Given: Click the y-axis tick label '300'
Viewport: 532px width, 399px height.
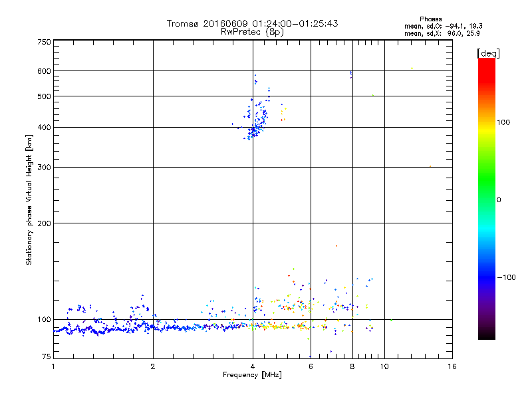Looking at the screenshot, I should 45,167.
